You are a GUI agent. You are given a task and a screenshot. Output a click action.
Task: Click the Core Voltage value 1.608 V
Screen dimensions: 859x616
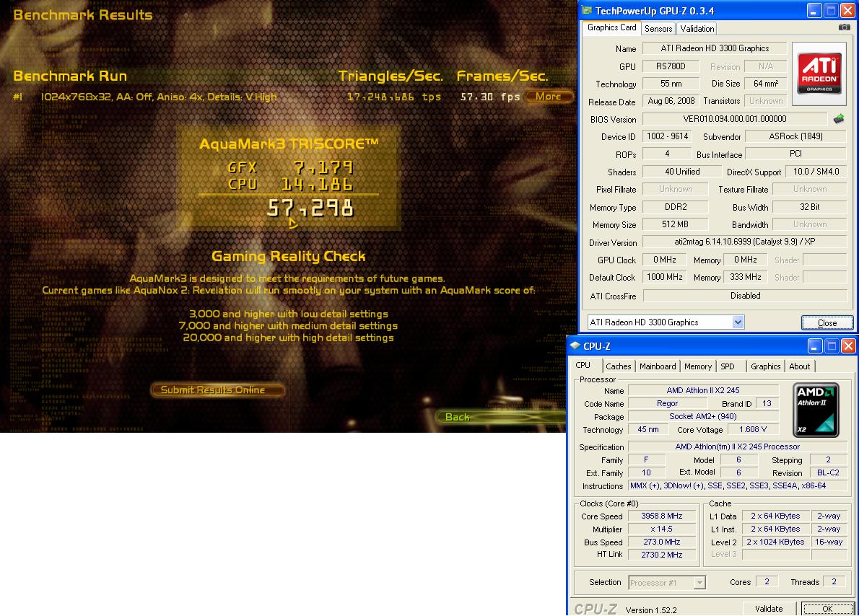click(x=753, y=429)
